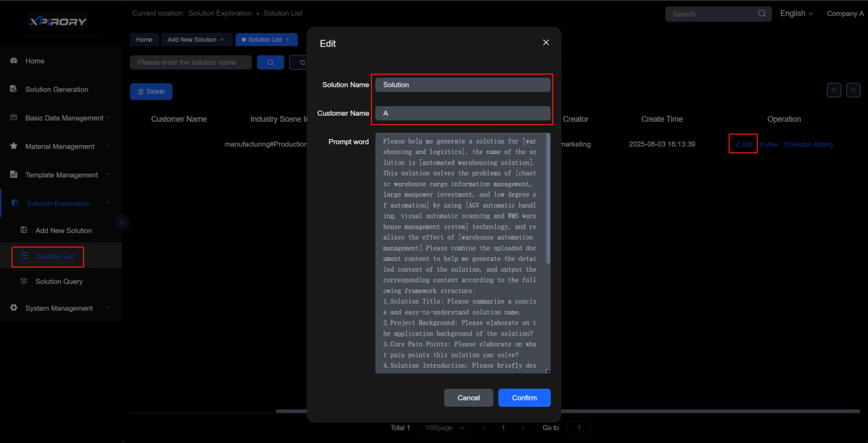This screenshot has width=868, height=443.
Task: Select Solution Query in sidebar
Action: coord(59,281)
